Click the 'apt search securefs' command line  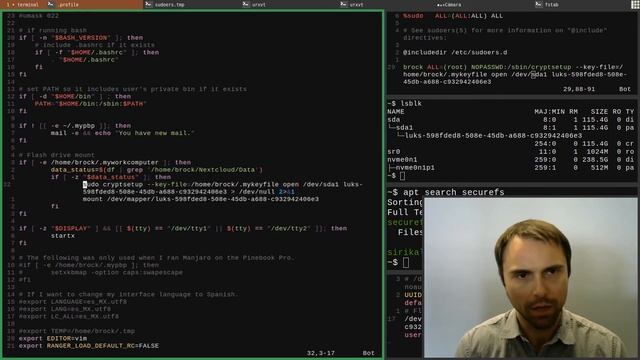click(446, 192)
